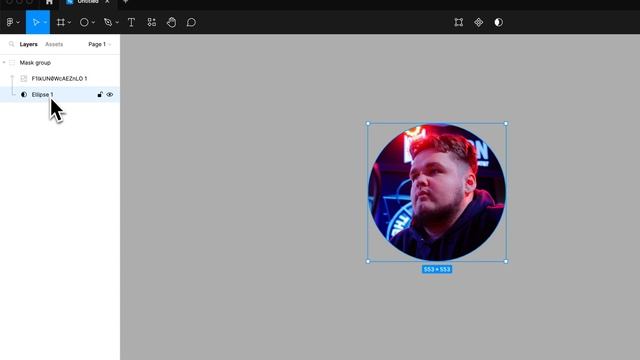The image size is (640, 360).
Task: Click the search icon in the Layers panel
Action: 11,44
